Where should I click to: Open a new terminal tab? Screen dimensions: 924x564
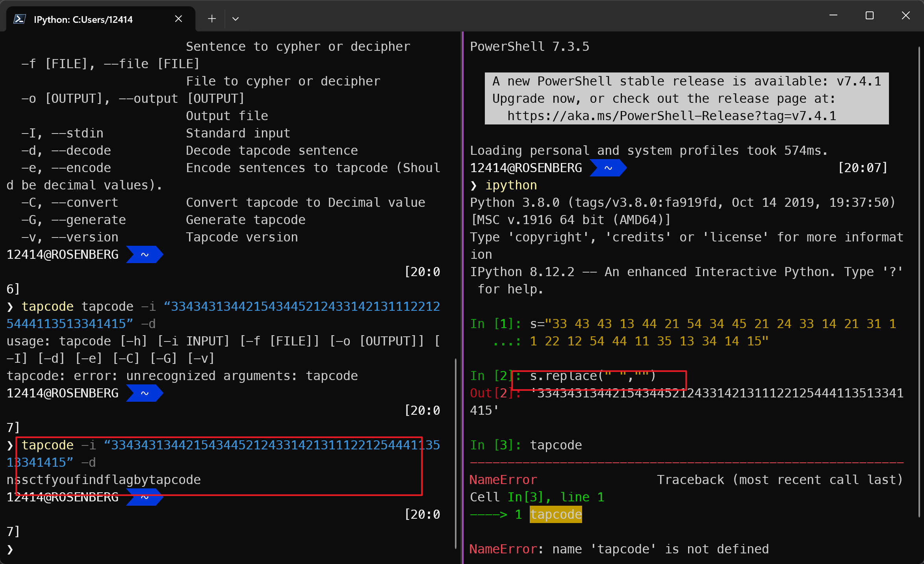(x=212, y=19)
